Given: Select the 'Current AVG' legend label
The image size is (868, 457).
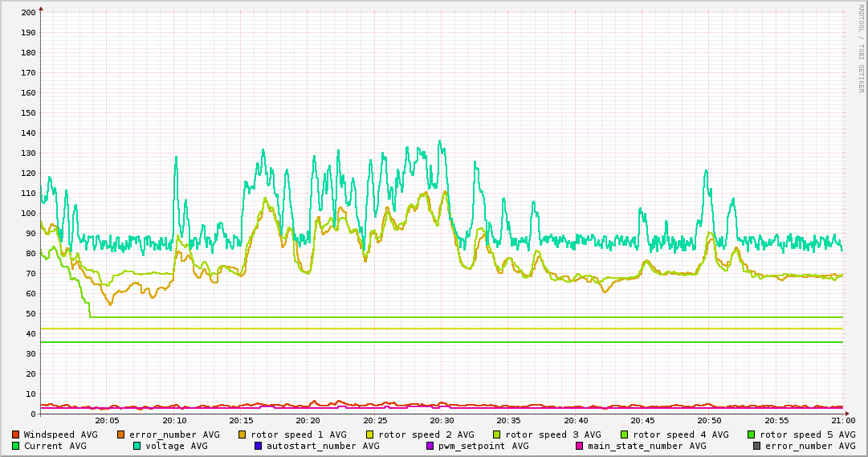Looking at the screenshot, I should [x=55, y=446].
